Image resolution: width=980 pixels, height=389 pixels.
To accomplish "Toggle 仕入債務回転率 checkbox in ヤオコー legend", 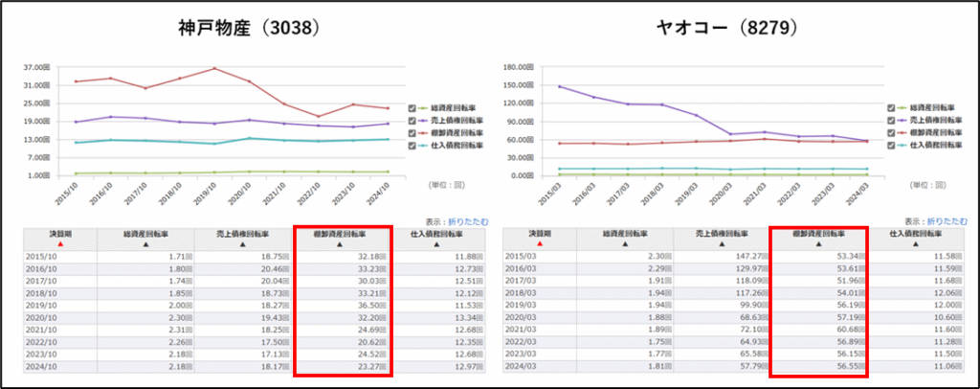I will pos(892,146).
